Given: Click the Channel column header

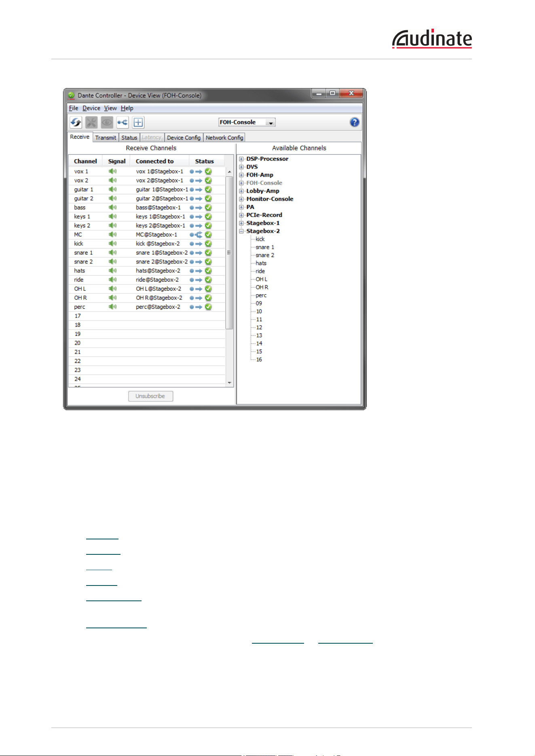Looking at the screenshot, I should point(85,161).
